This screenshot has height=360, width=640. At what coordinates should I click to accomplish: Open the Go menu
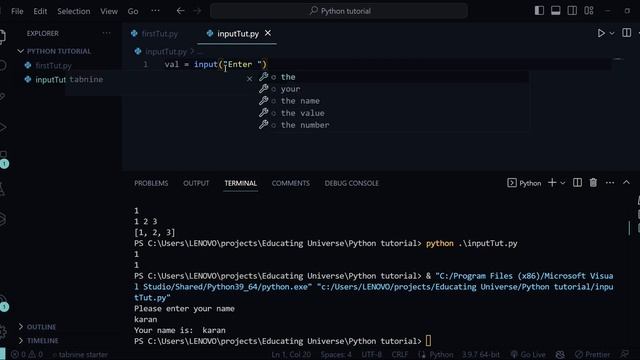tap(133, 11)
